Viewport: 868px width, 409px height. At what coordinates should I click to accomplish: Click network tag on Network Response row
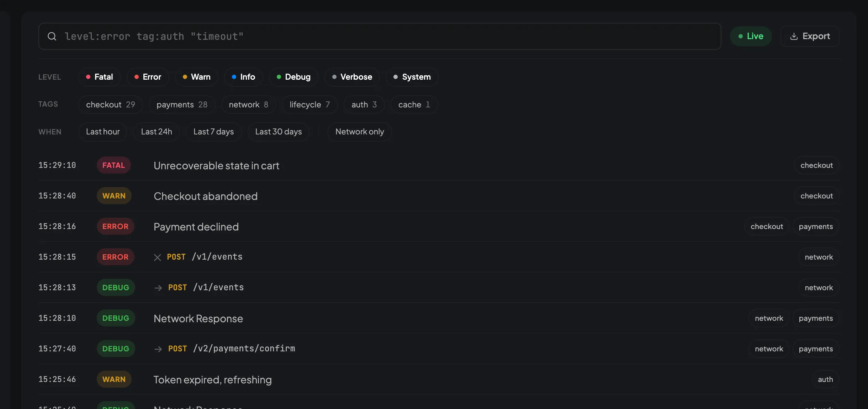[769, 318]
